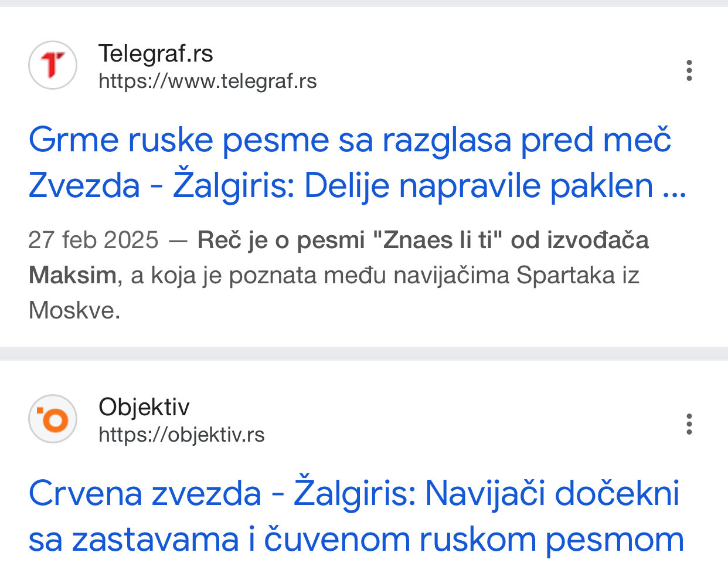Click gray divider between the two results
This screenshot has width=728, height=583.
(364, 354)
